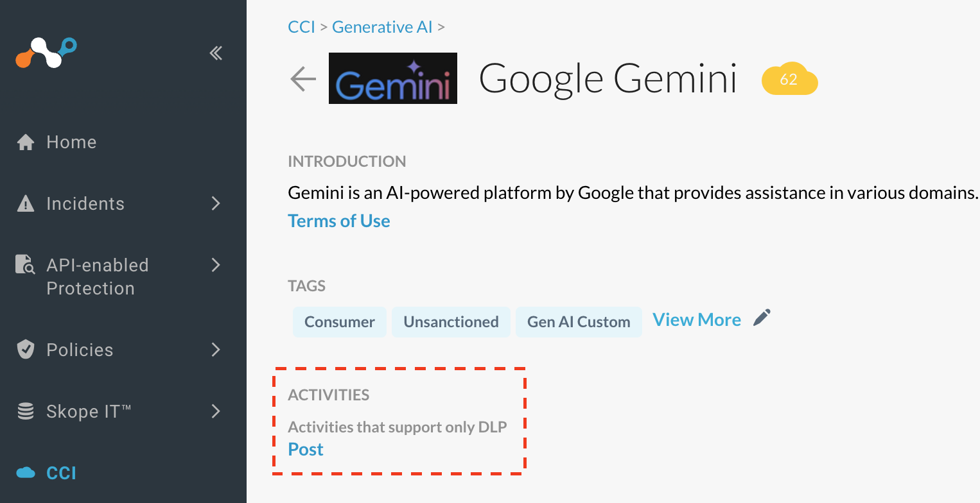Go back using the left arrow

pos(303,79)
